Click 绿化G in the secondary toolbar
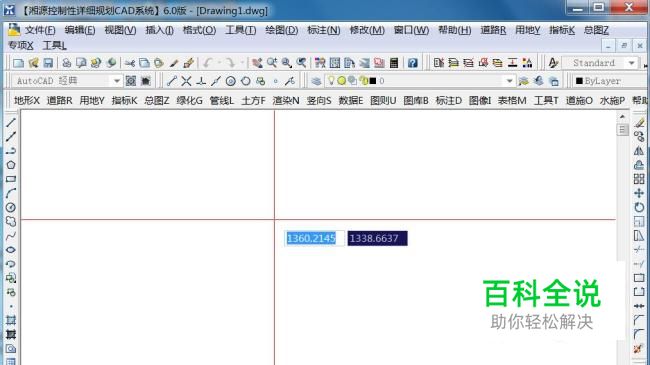 point(189,100)
